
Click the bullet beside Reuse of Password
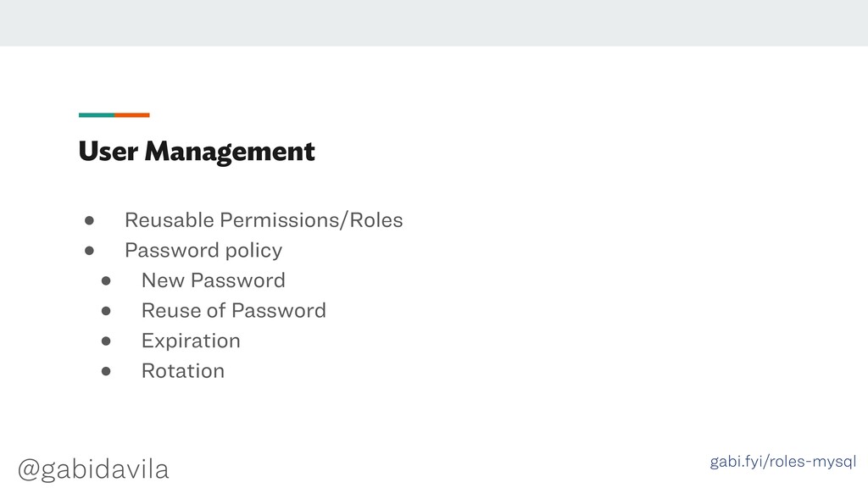coord(106,311)
